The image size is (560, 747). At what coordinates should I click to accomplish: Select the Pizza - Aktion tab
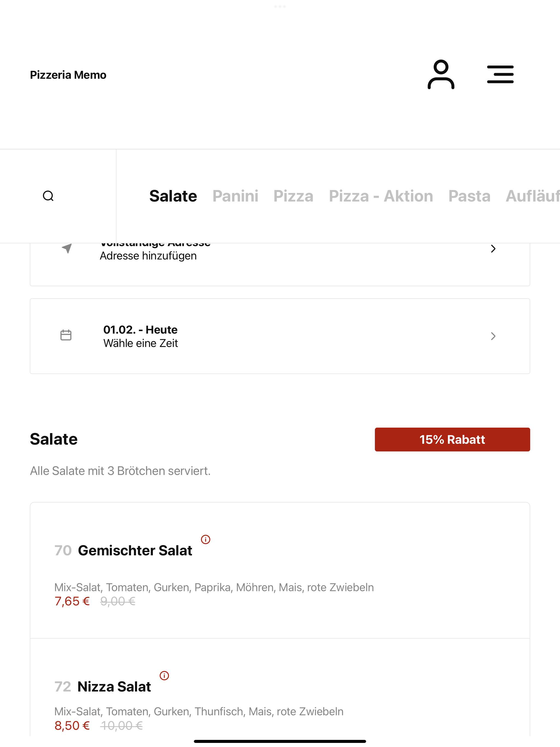[x=381, y=196]
